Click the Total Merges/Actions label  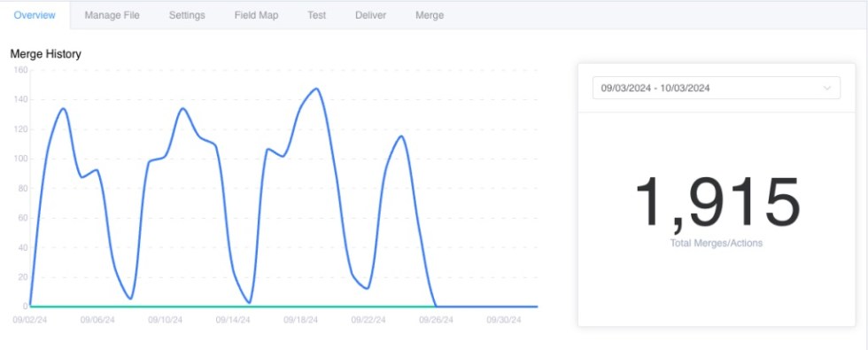pos(717,243)
